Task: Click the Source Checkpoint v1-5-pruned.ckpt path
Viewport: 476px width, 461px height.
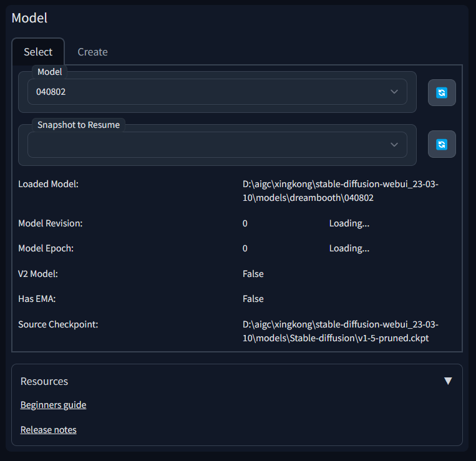Action: click(x=340, y=331)
